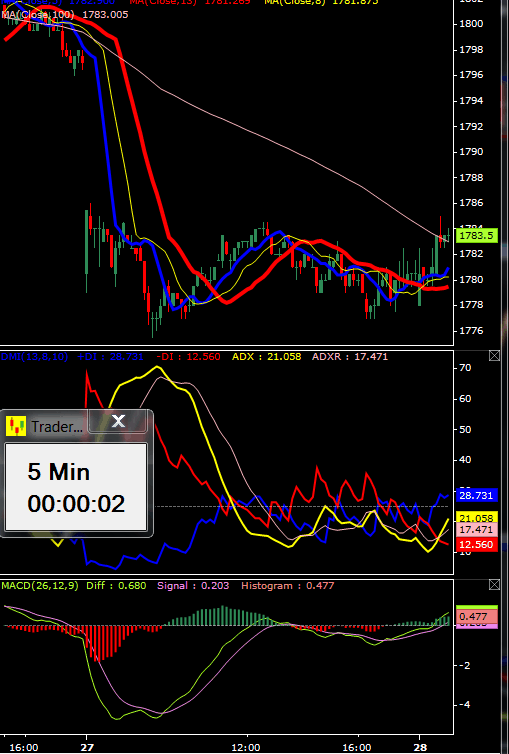Click the +DI : 28.731 legend entry
This screenshot has height=754, width=509.
(110, 357)
